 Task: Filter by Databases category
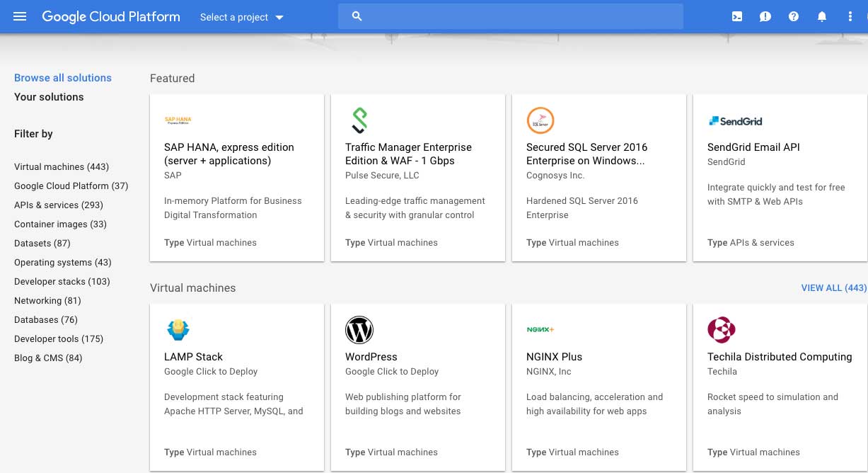click(x=46, y=320)
